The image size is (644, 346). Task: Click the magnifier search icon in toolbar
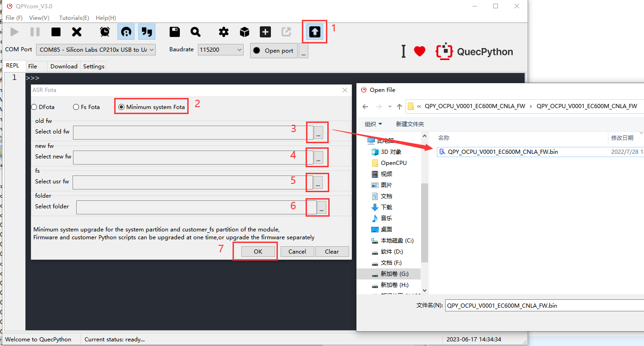point(196,32)
